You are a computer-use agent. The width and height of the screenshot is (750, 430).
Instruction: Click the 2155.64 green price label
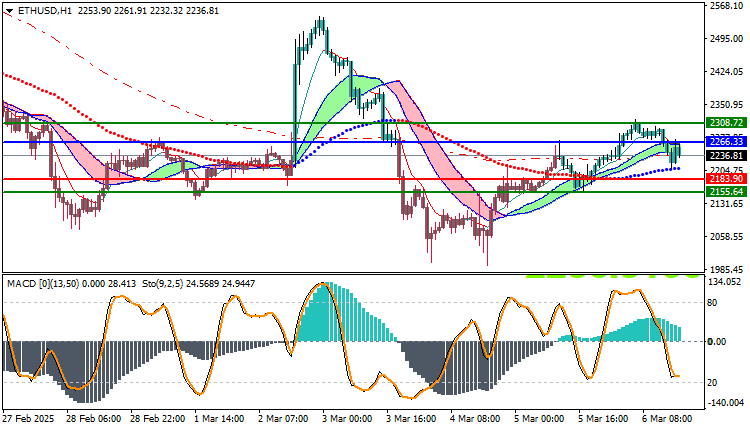point(726,192)
